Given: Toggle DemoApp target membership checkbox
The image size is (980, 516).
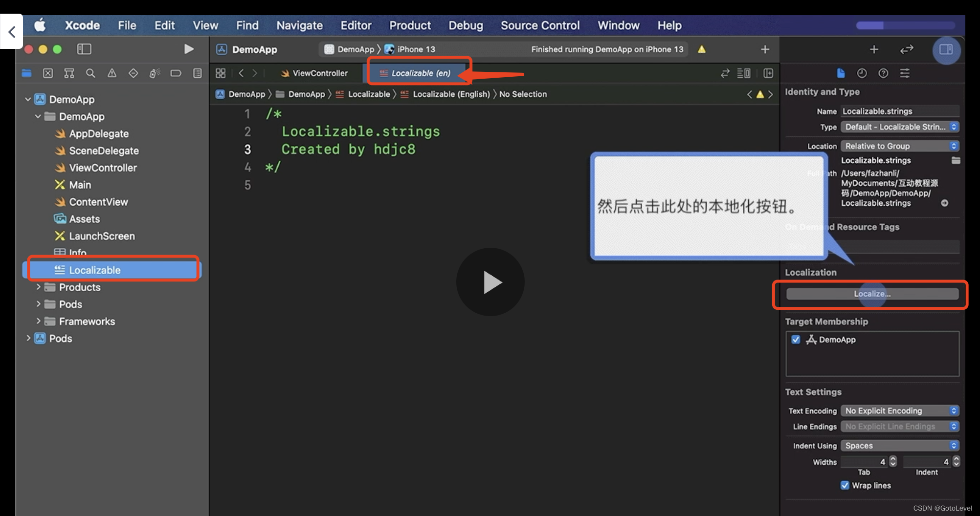Looking at the screenshot, I should (796, 340).
